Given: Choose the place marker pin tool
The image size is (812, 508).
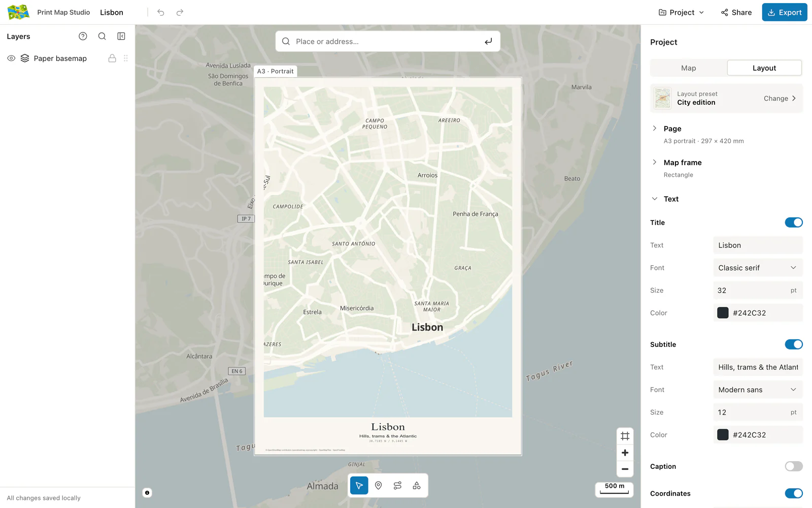Looking at the screenshot, I should point(379,486).
